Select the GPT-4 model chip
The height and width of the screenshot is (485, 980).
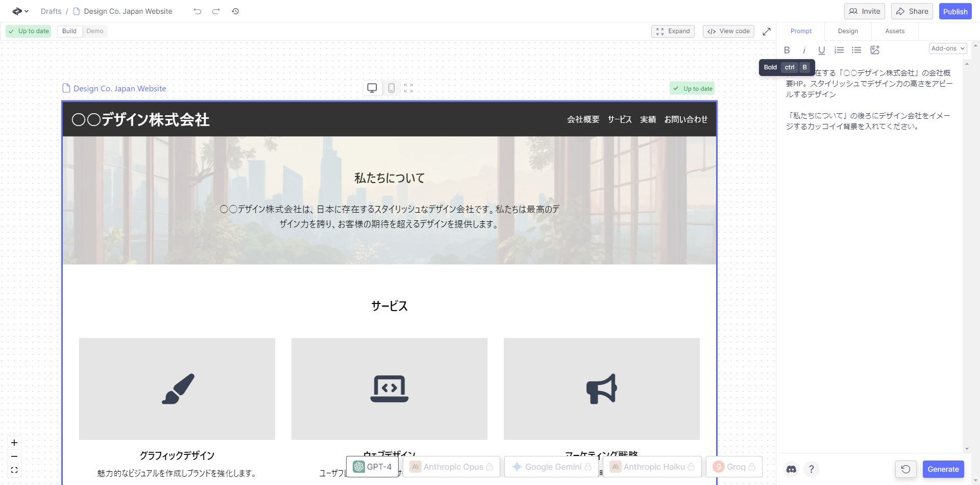pos(372,466)
